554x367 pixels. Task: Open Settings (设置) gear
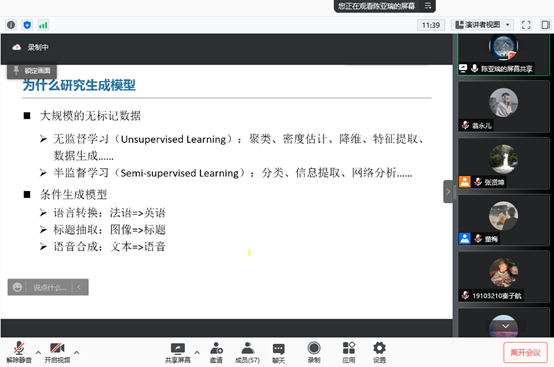379,353
